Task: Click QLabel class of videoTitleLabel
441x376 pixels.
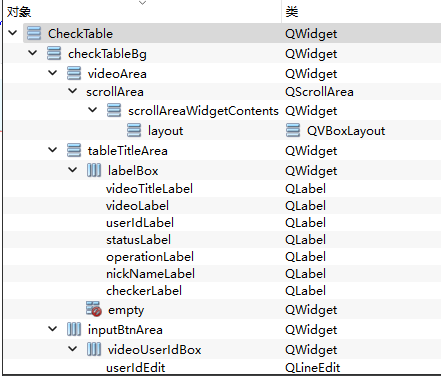Action: [x=305, y=189]
